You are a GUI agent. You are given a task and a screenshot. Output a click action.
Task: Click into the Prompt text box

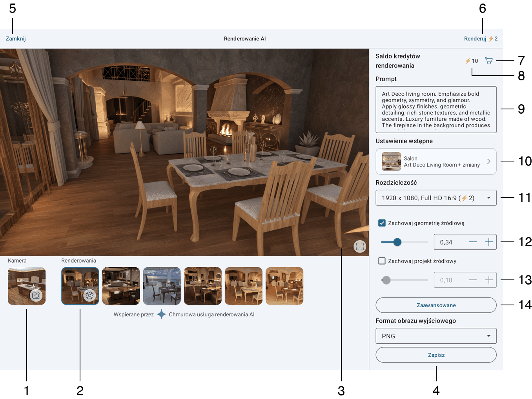coord(436,110)
